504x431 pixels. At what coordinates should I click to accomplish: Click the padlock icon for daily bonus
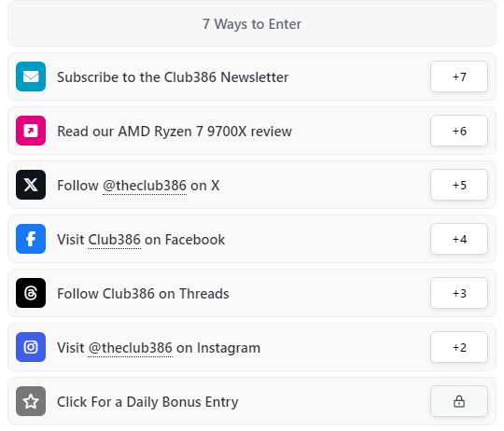459,401
